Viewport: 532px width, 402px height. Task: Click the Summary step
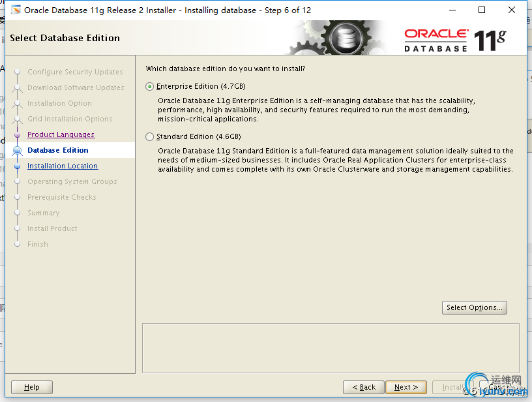44,213
